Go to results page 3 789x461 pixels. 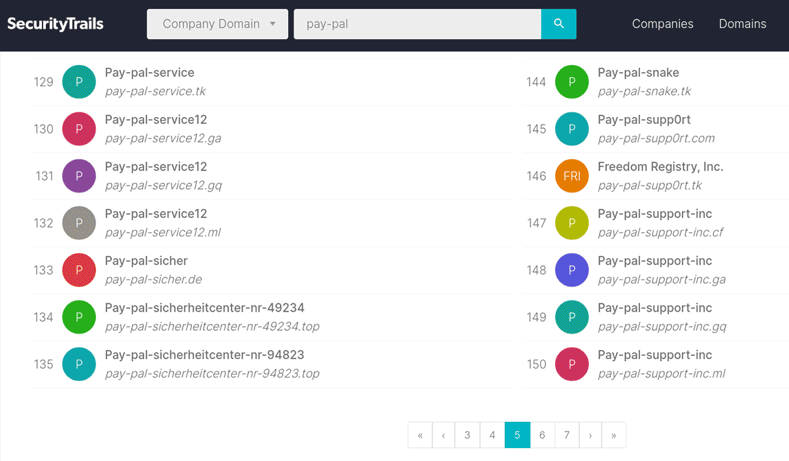click(x=467, y=435)
